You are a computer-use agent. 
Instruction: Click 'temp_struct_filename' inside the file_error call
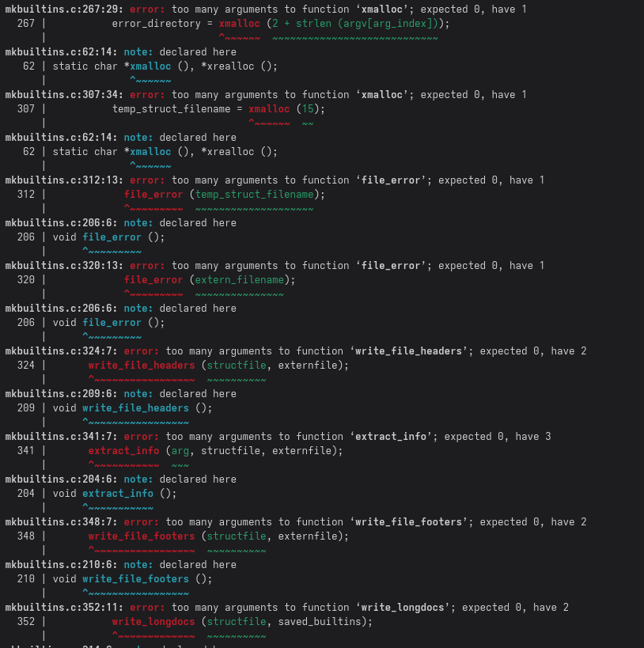[x=254, y=195]
